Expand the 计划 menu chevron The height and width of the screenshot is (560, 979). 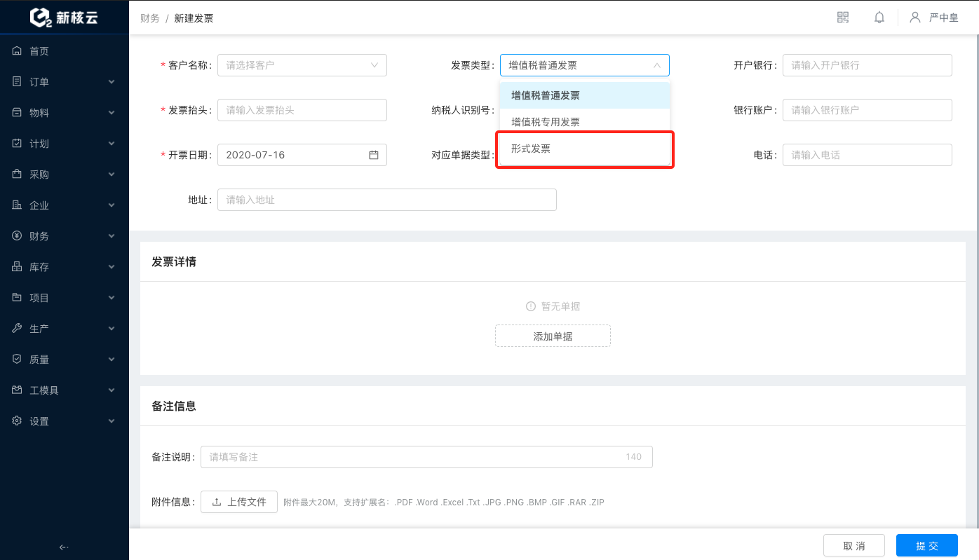click(112, 144)
